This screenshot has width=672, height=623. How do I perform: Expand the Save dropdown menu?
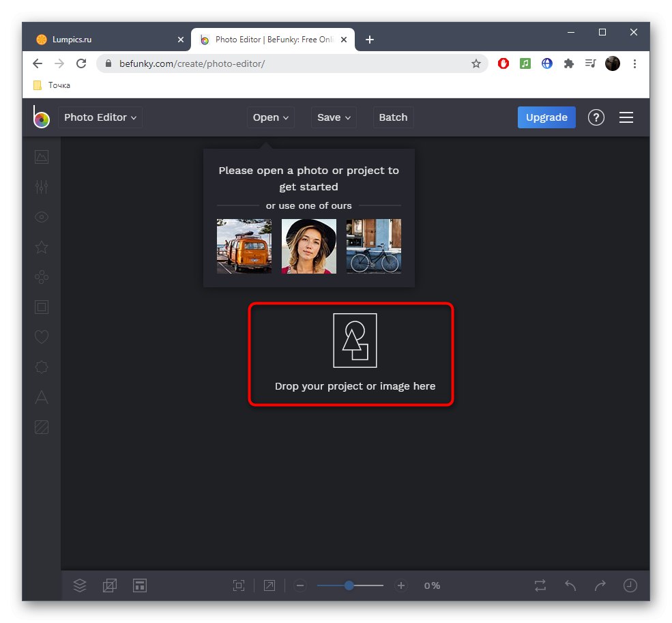(x=334, y=117)
